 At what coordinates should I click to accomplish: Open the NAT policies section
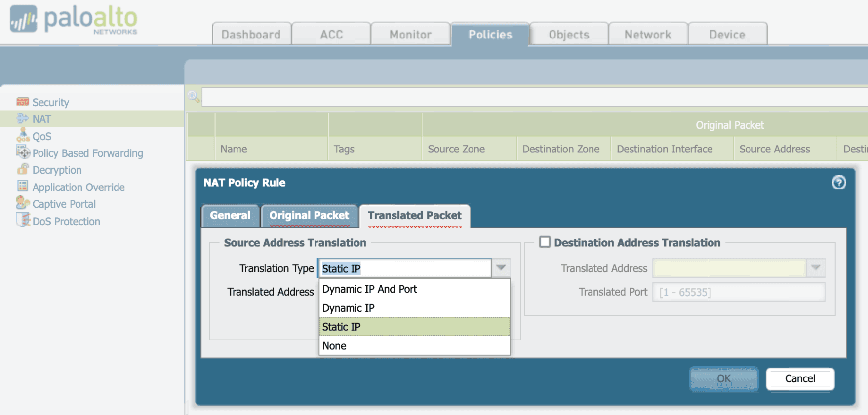[x=41, y=118]
